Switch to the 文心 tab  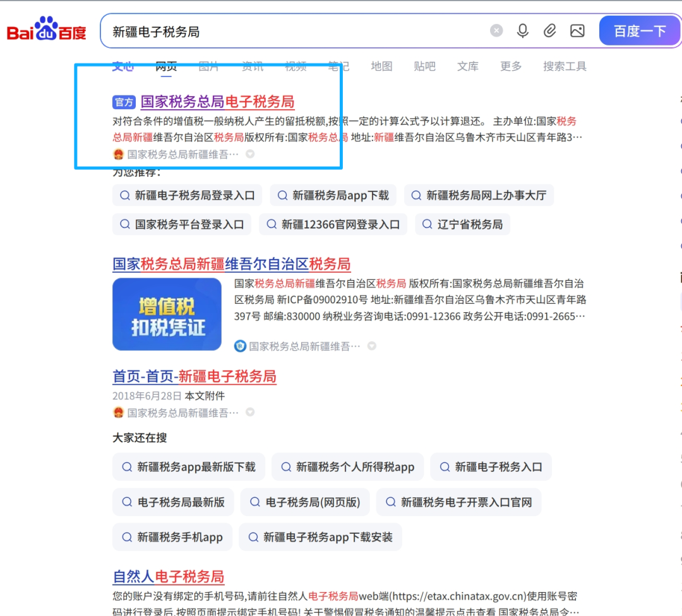(123, 66)
